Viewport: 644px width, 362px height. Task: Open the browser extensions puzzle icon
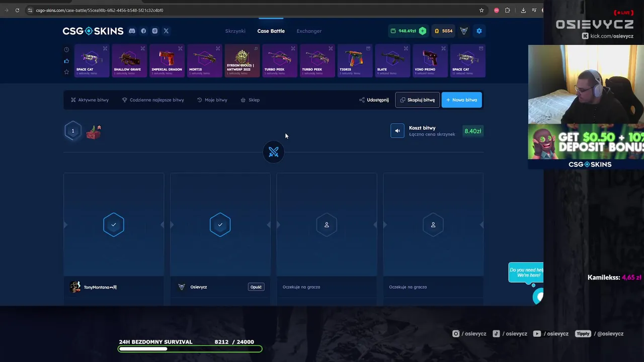507,10
